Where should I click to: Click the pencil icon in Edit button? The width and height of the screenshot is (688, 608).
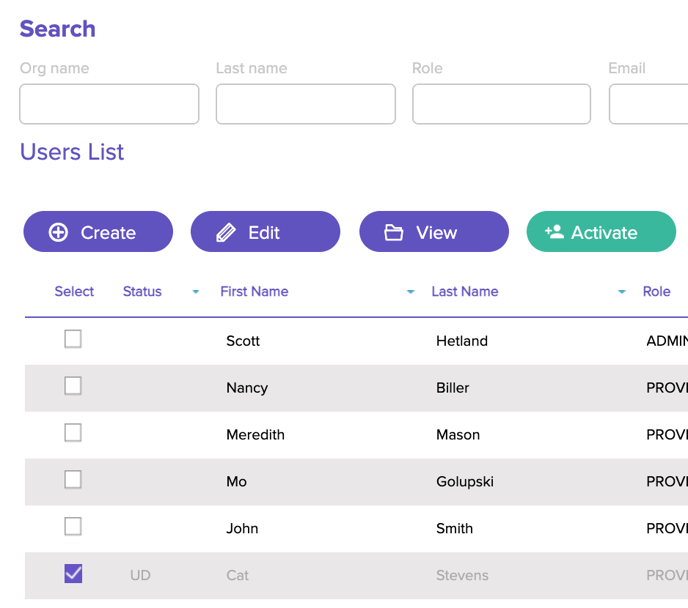226,232
